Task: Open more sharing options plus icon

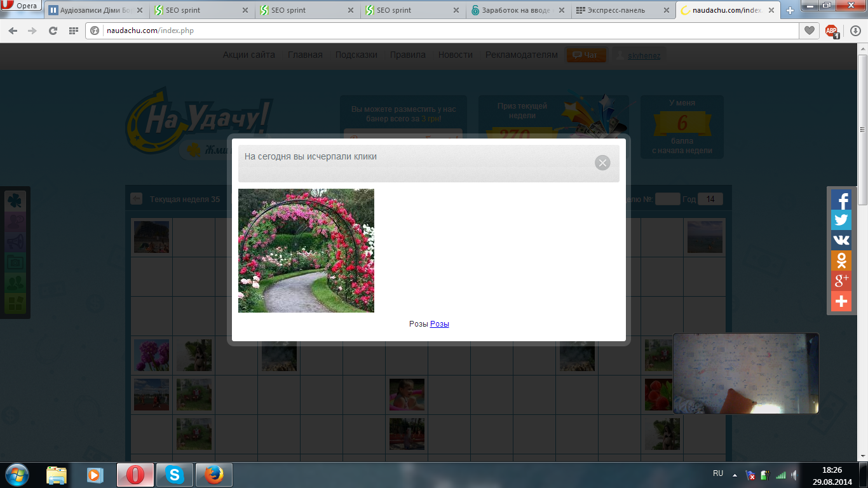Action: pos(841,301)
